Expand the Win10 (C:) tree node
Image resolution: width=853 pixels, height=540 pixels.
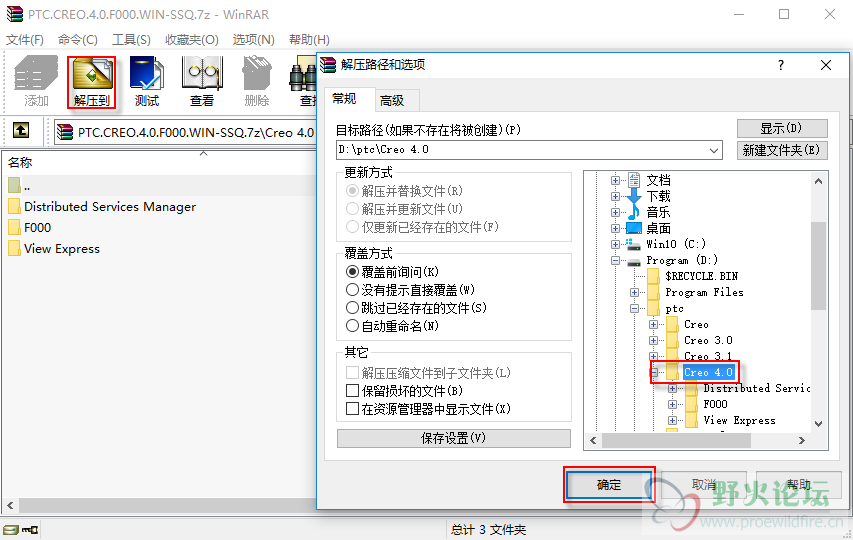(615, 244)
